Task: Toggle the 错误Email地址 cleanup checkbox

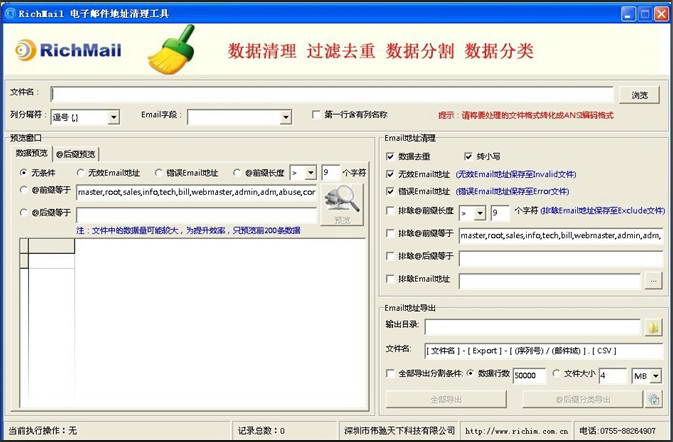Action: tap(390, 191)
